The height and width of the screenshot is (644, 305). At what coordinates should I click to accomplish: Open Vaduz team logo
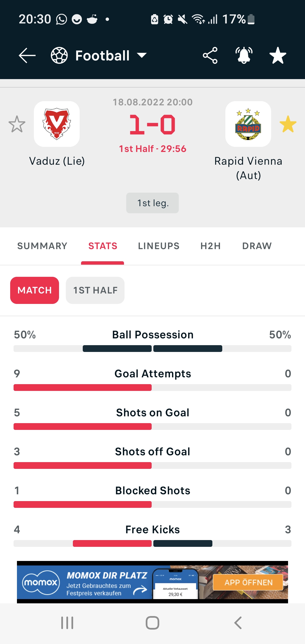pyautogui.click(x=57, y=124)
